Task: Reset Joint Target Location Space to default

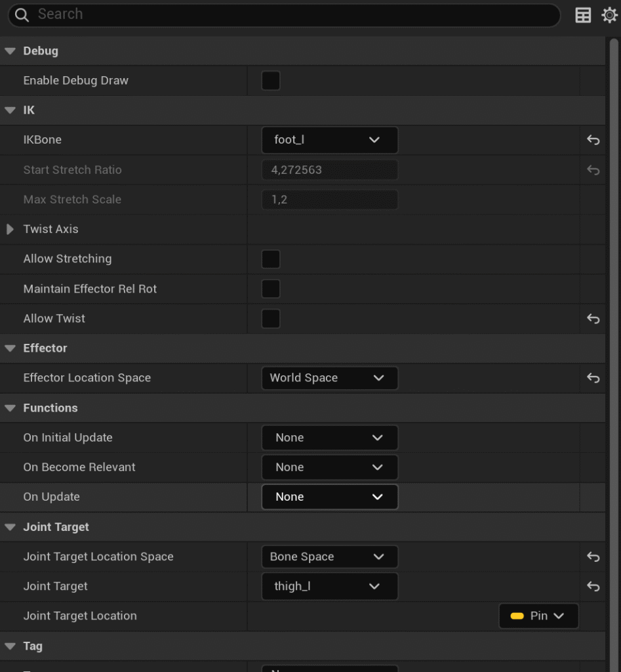Action: (593, 556)
